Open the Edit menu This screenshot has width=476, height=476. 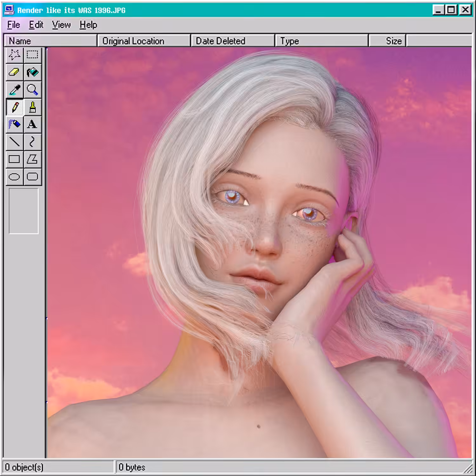[36, 25]
